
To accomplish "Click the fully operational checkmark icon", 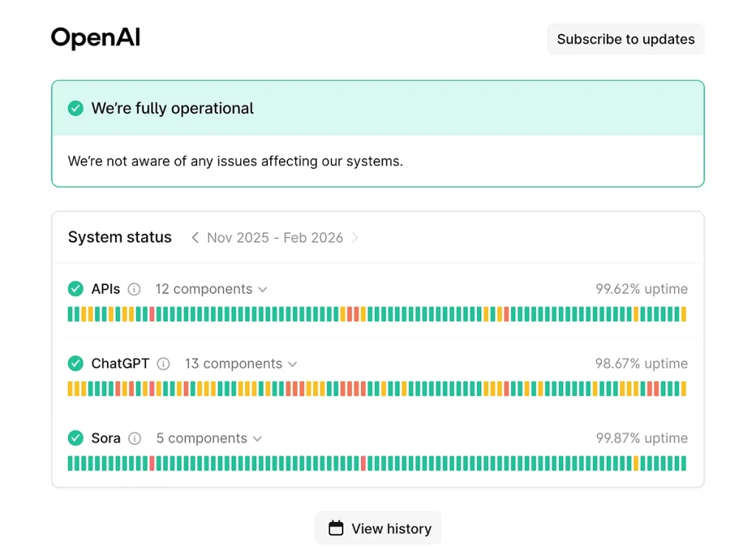I will click(x=75, y=109).
